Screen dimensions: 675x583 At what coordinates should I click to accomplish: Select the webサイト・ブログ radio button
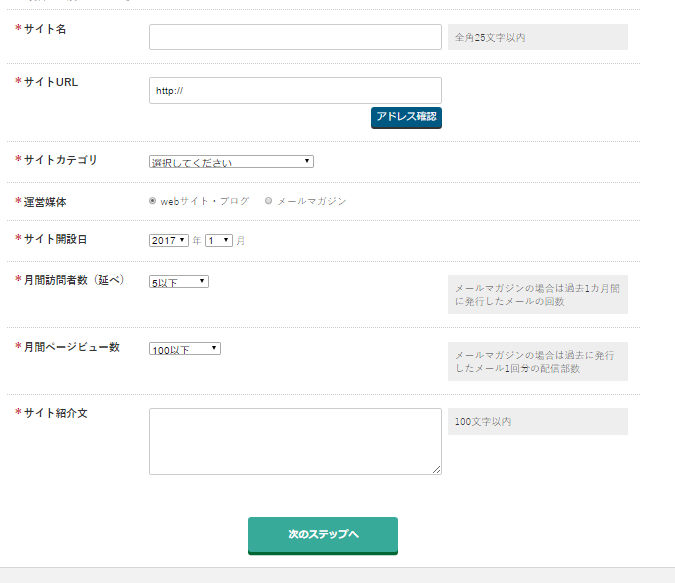tap(152, 201)
